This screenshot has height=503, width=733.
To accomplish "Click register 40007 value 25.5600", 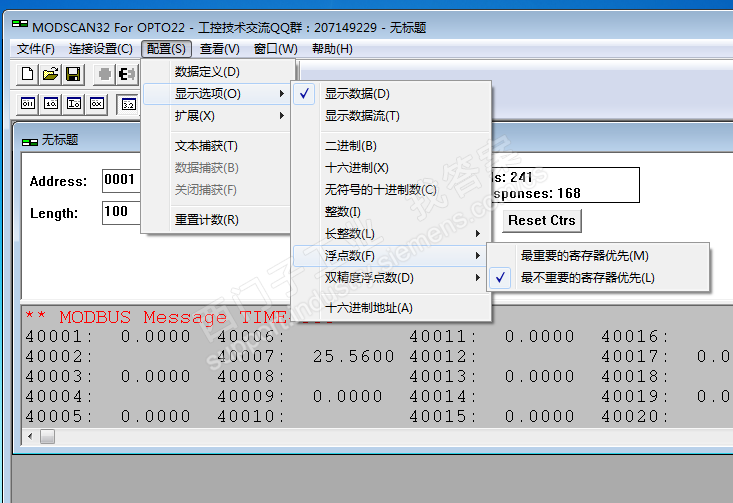I will click(x=354, y=357).
